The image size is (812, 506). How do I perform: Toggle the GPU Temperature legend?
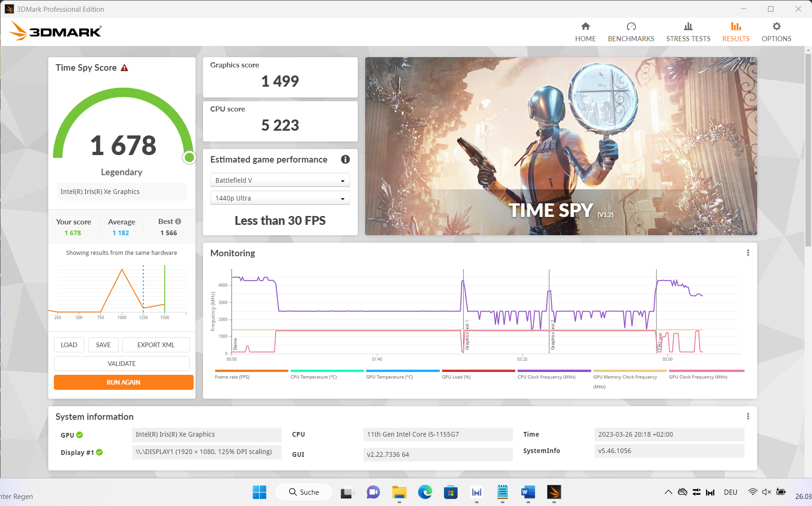click(x=403, y=374)
